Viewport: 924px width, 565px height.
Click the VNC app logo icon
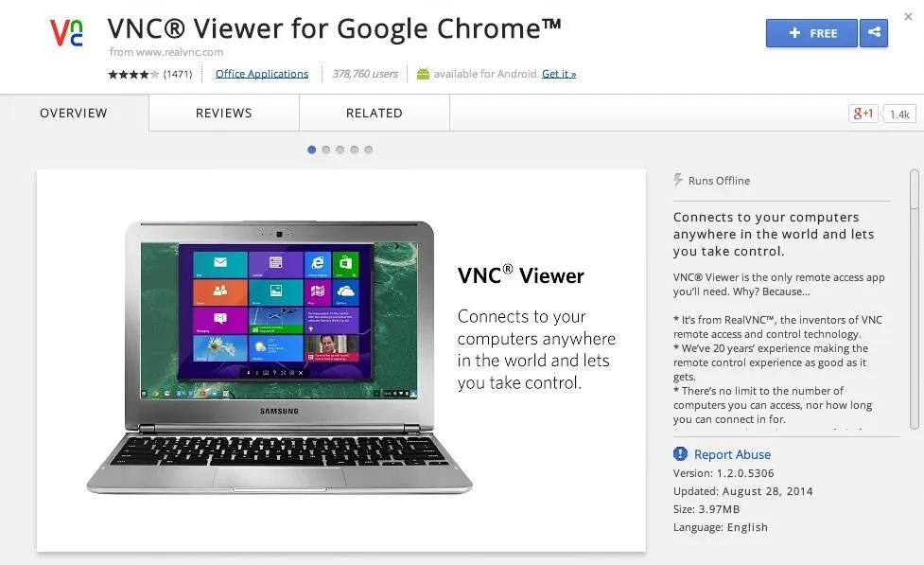coord(66,32)
